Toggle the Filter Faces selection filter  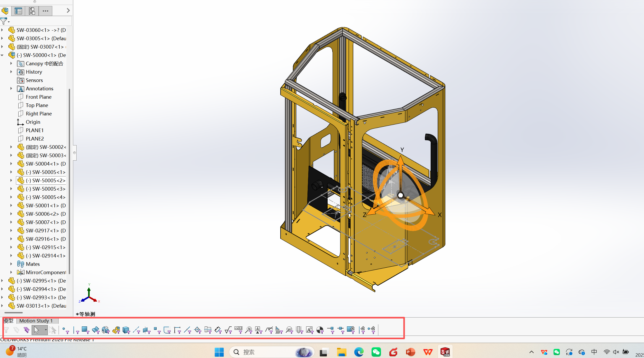pos(85,330)
